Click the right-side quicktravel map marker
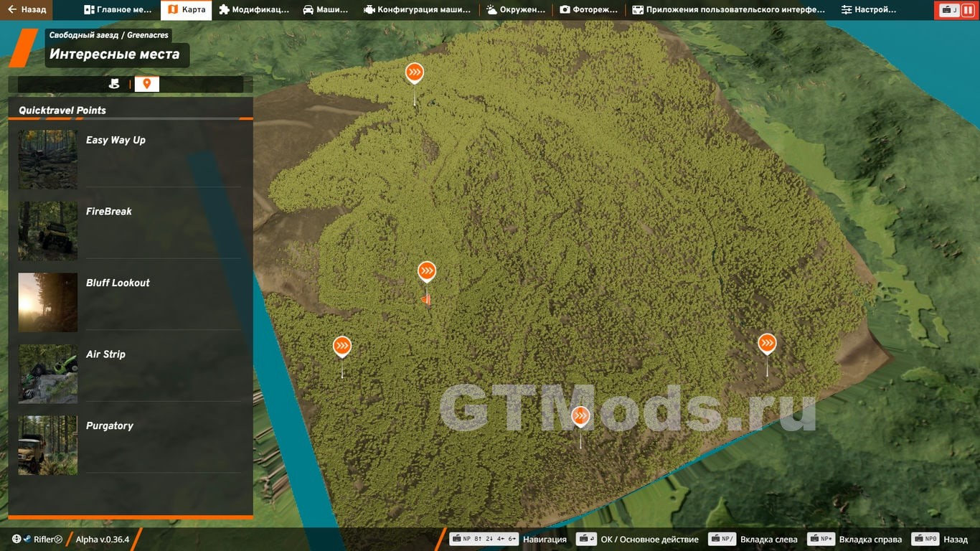980x551 pixels. 767,344
